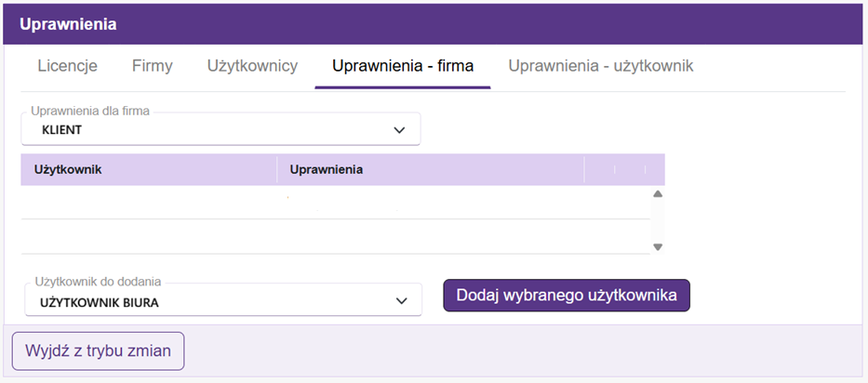Click Wyjdź z trybu zmian button
This screenshot has height=383, width=868.
98,351
